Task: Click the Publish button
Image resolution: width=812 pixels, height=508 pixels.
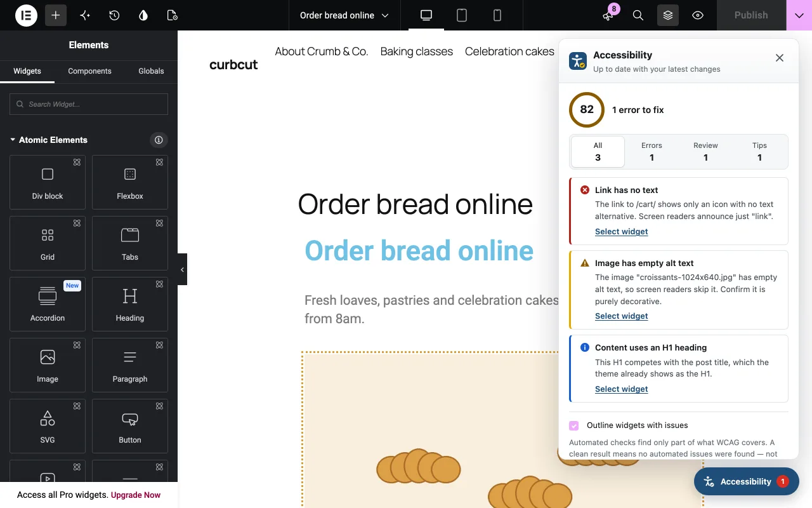Action: coord(751,15)
